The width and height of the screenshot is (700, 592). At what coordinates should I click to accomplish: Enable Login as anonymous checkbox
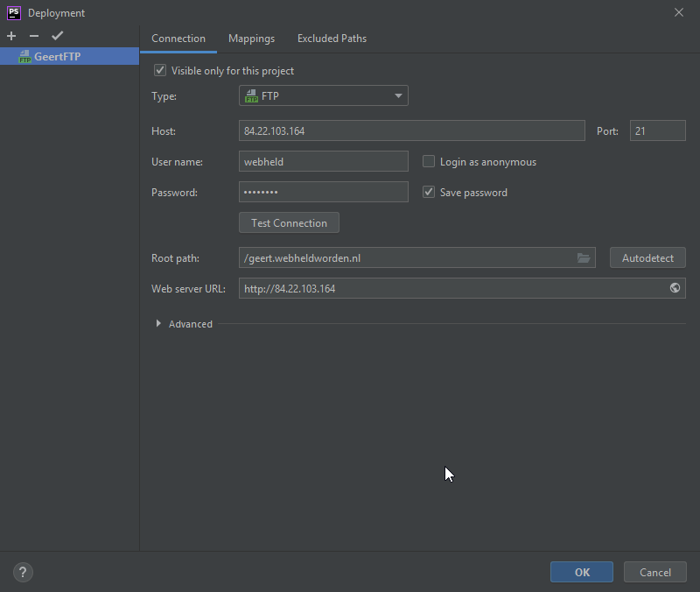point(429,162)
